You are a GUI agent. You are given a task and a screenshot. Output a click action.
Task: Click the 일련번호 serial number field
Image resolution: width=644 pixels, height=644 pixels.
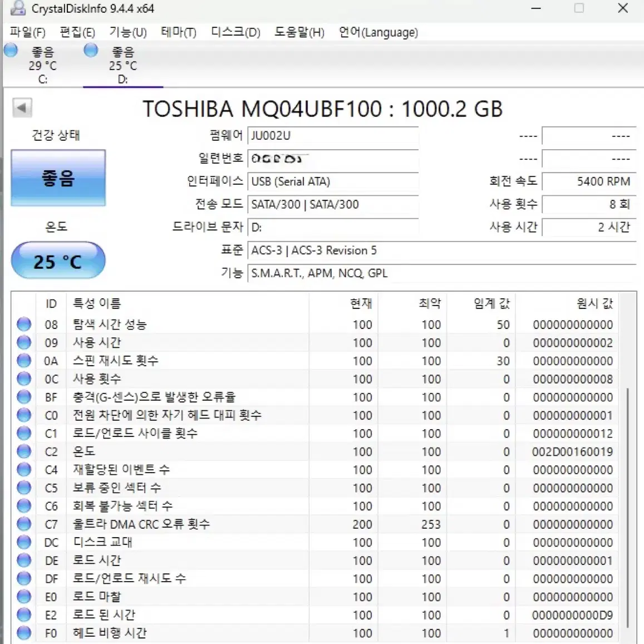[333, 159]
